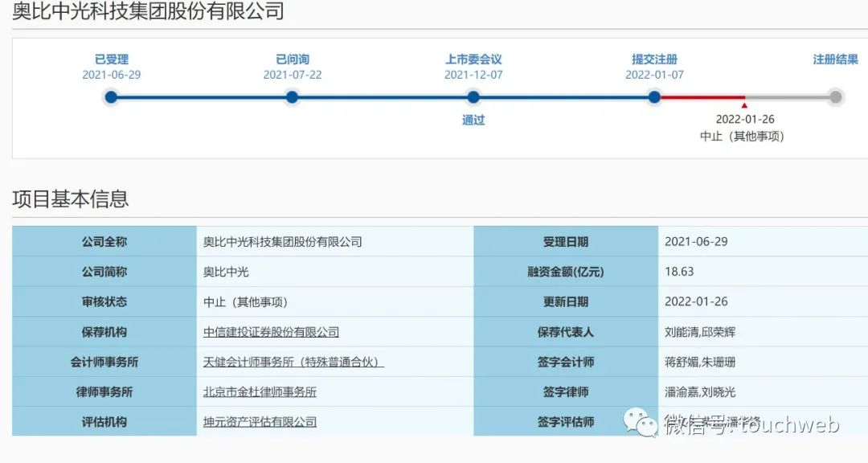The image size is (868, 463).
Task: Click the 上市委会议 timeline stage dot
Action: click(x=473, y=97)
